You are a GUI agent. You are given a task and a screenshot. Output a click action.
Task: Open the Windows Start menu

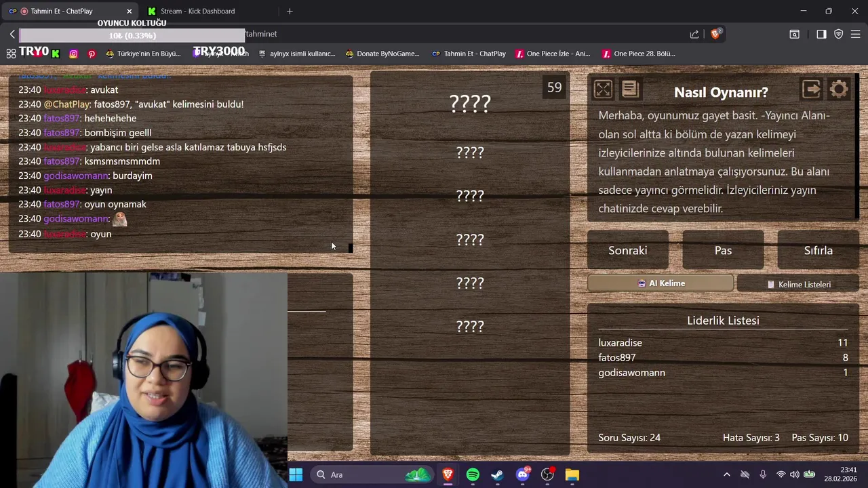296,474
